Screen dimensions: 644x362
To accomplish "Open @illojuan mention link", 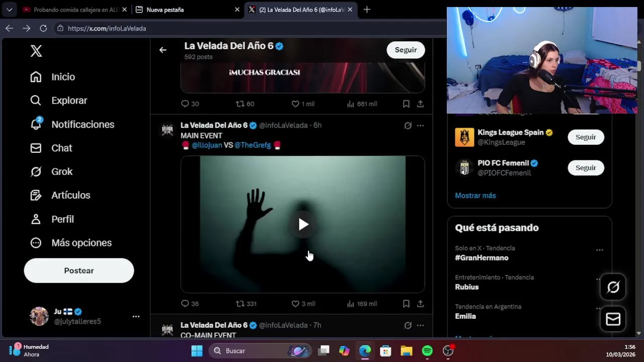I will click(x=207, y=145).
